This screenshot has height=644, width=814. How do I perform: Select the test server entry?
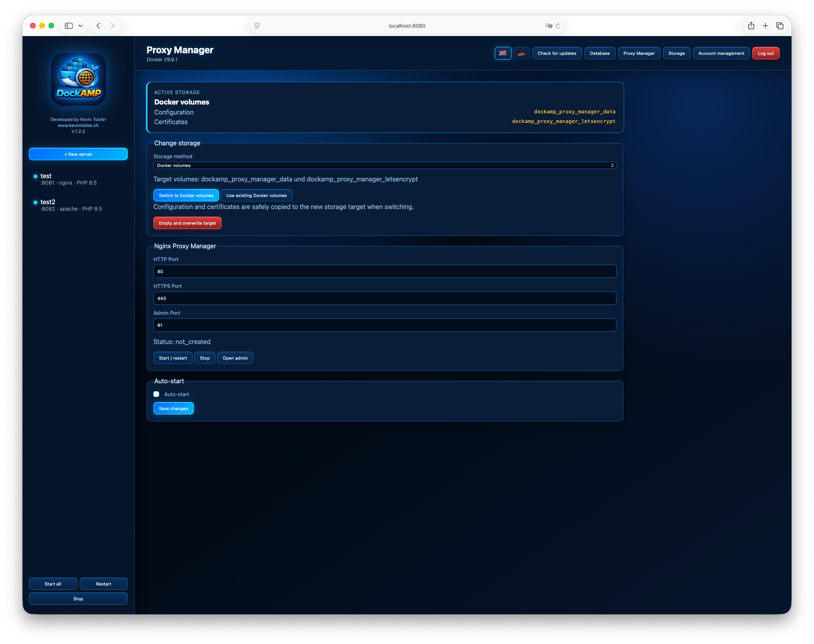pyautogui.click(x=78, y=179)
